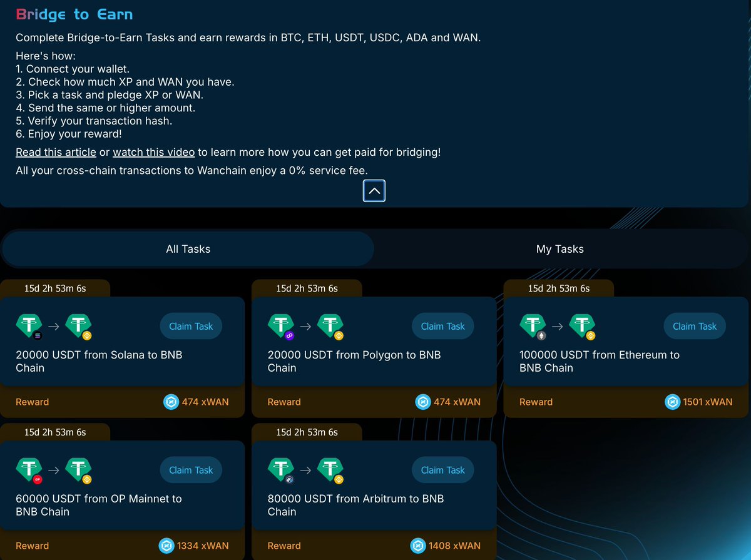Select '60000 USDT from OP Mainnet to BNB Chain' text
Image resolution: width=751 pixels, height=560 pixels.
pyautogui.click(x=99, y=505)
